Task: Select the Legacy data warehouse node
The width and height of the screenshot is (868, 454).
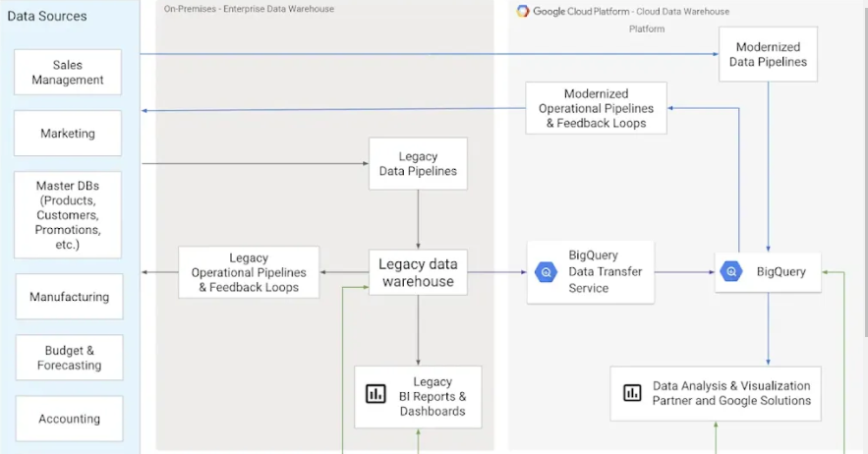Action: 418,273
